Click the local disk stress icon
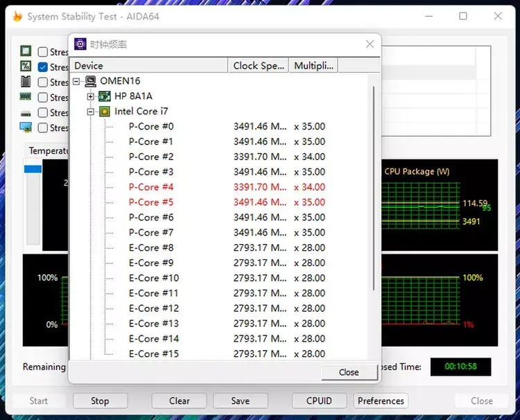The width and height of the screenshot is (520, 420). 26,114
